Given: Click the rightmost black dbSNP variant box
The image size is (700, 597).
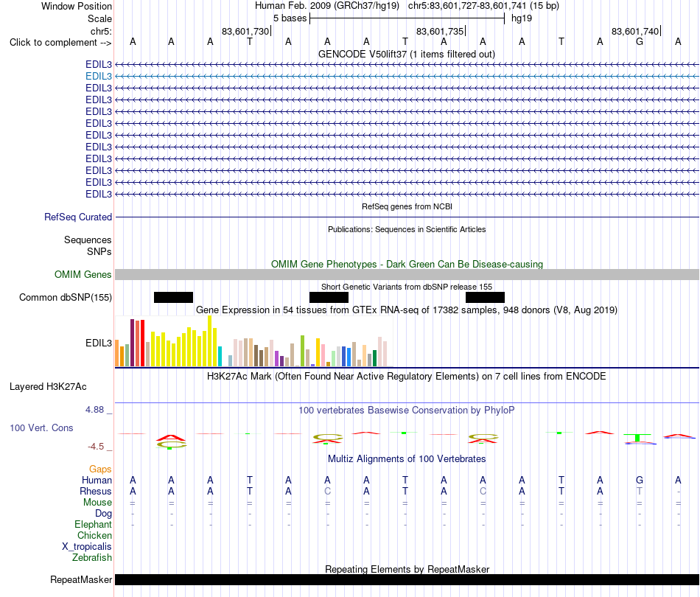Looking at the screenshot, I should 486,297.
